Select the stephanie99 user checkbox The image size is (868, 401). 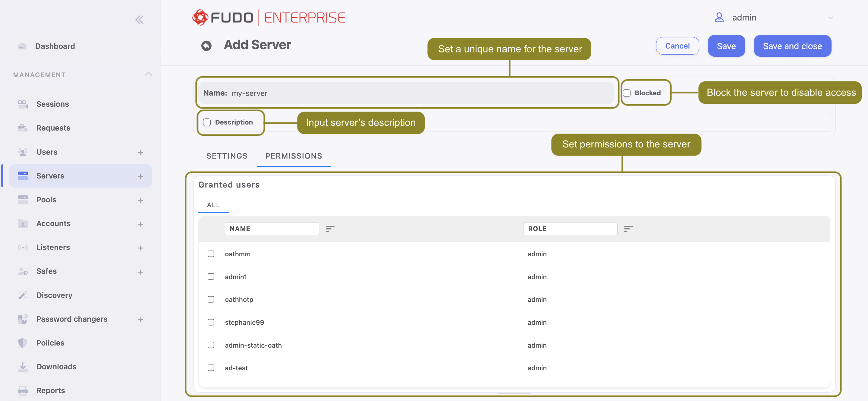point(211,322)
